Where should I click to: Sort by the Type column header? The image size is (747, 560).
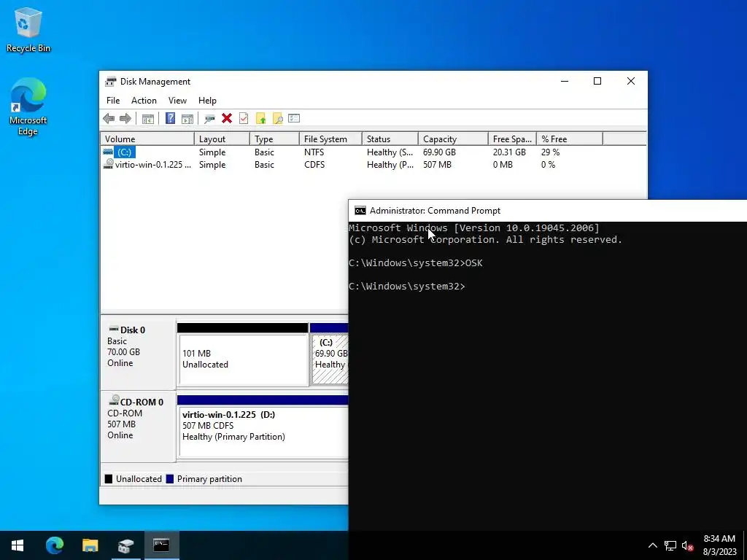coord(274,139)
